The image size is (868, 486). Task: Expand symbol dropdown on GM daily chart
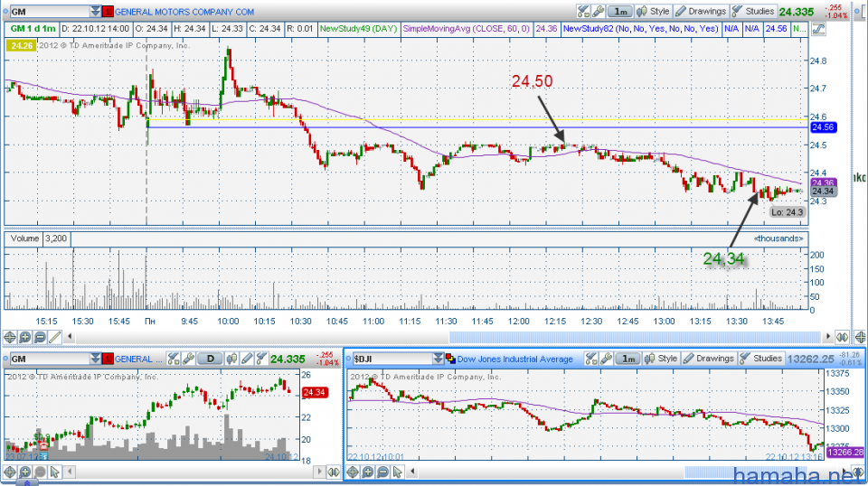tap(95, 359)
